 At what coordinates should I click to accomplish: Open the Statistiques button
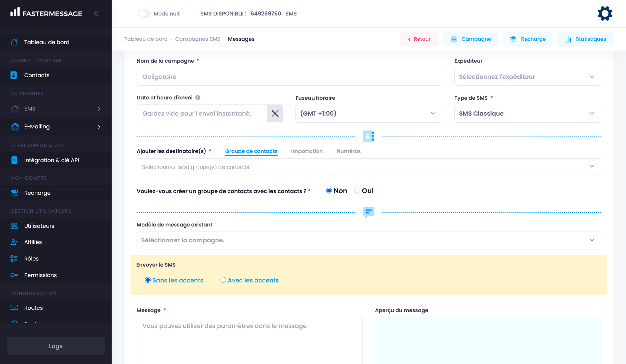pos(585,39)
